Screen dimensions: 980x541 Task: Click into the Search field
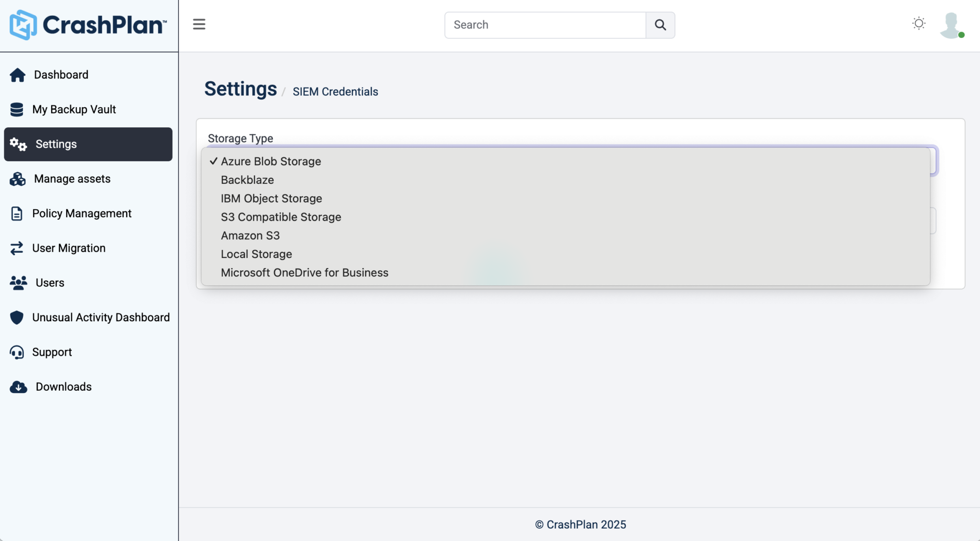(545, 25)
